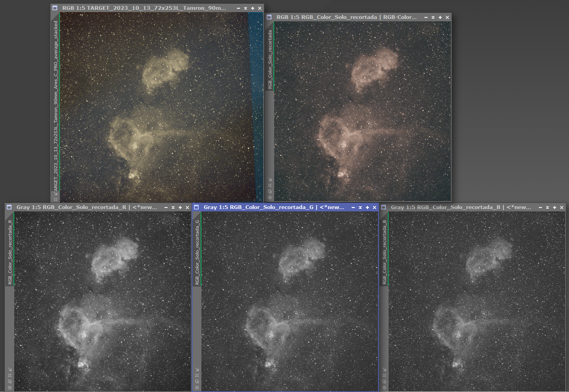This screenshot has height=392, width=569.
Task: Click the diagonal arrow icon in RGB_Color_Solo_recortada color window
Action: [270, 180]
